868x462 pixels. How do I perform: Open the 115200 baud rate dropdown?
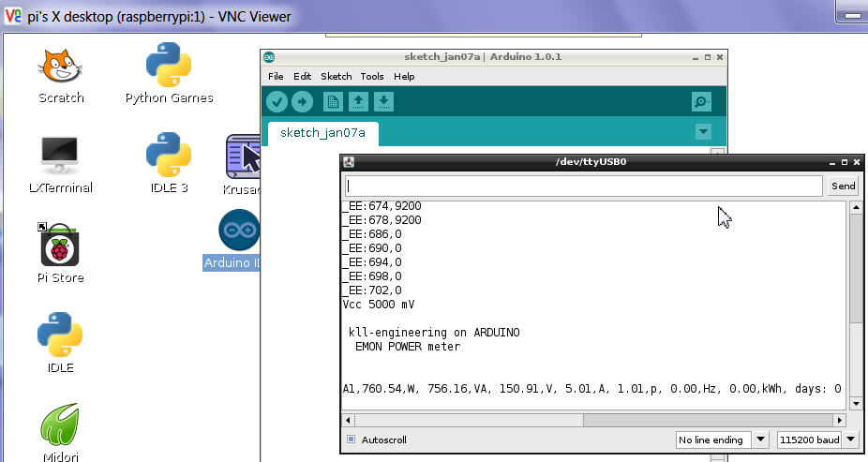(x=817, y=440)
